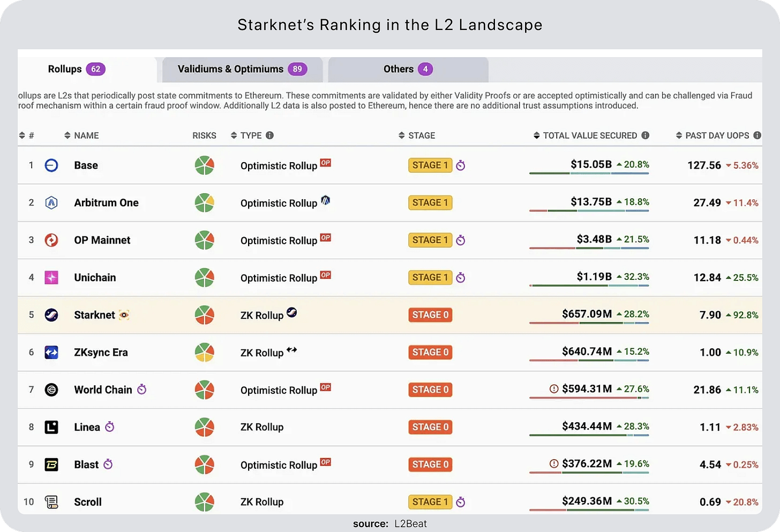Image resolution: width=780 pixels, height=532 pixels.
Task: Click the Arbitrum One risk rosette icon
Action: pyautogui.click(x=204, y=202)
